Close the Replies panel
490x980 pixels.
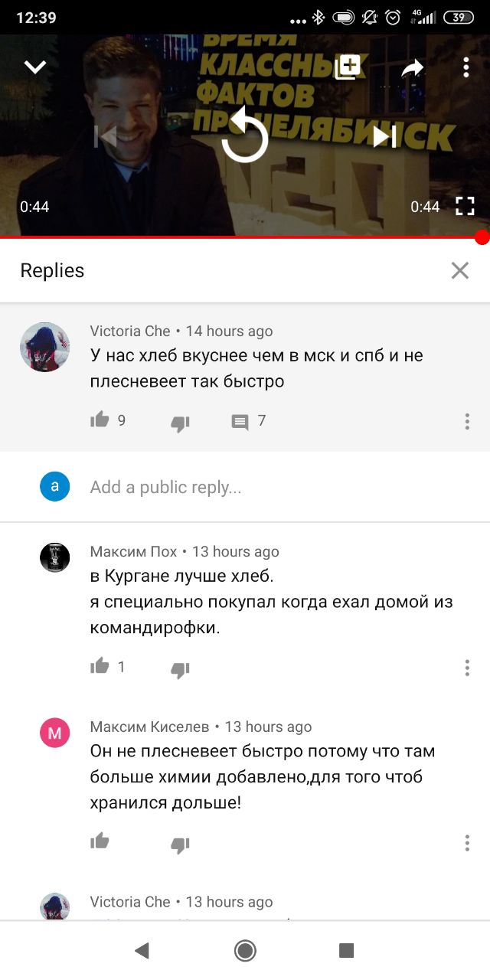coord(459,270)
